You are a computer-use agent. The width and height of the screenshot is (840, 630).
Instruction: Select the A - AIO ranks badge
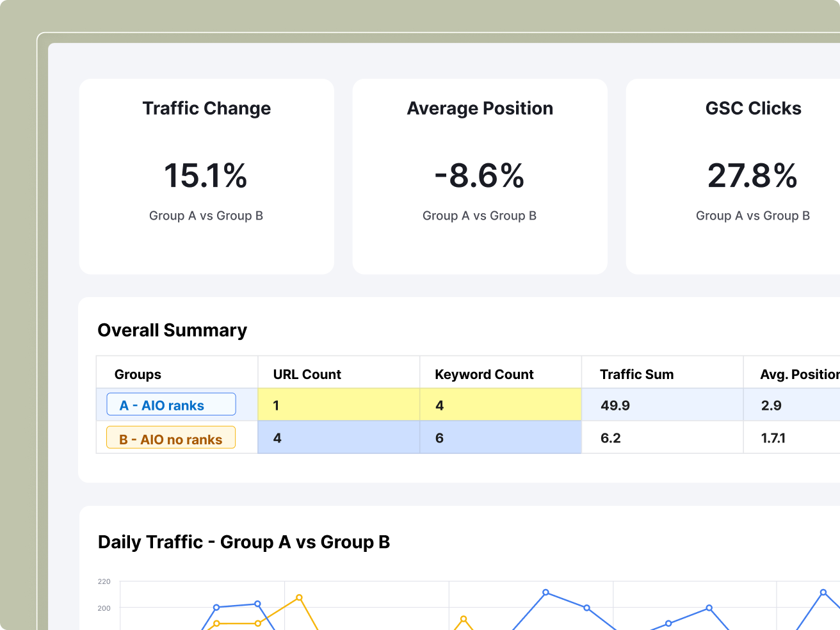click(171, 405)
